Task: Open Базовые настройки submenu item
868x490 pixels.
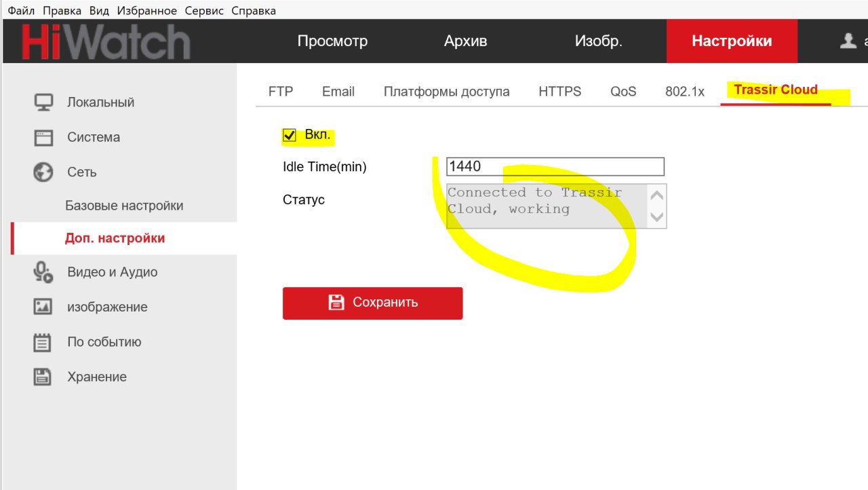Action: click(124, 206)
